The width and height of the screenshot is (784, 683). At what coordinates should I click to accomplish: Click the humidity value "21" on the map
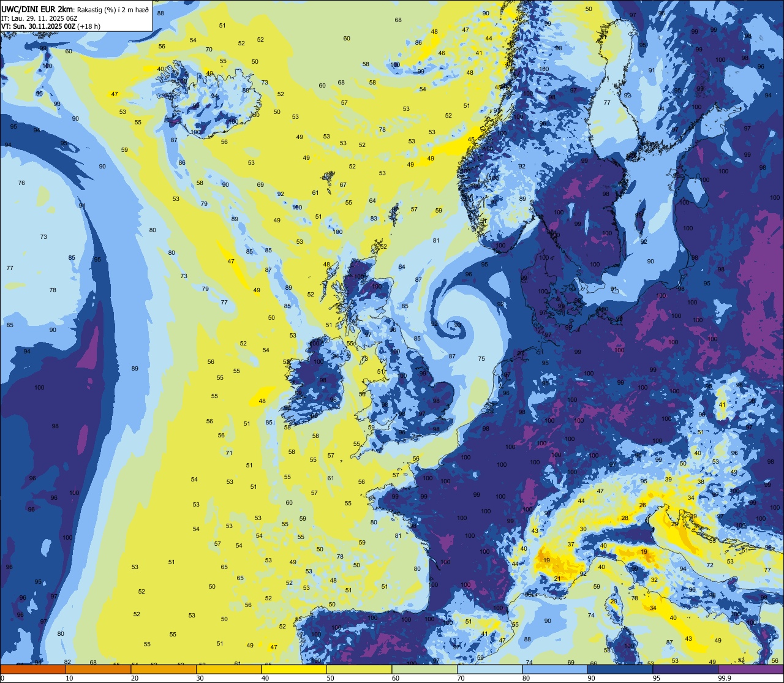(557, 578)
